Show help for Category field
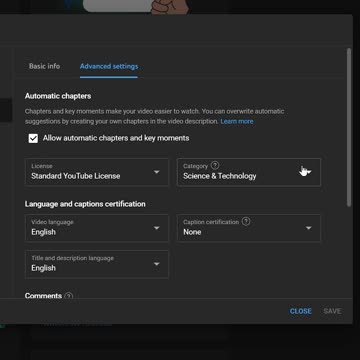 215,165
